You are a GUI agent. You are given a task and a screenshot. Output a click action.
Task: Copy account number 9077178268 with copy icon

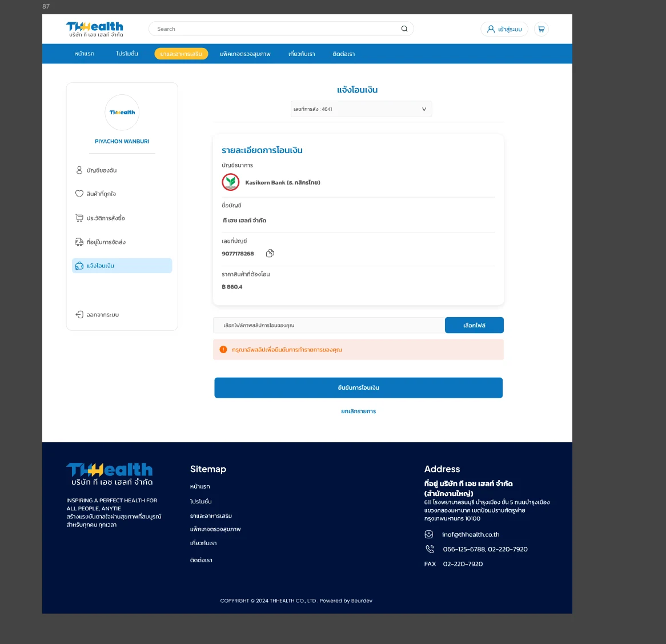tap(270, 253)
